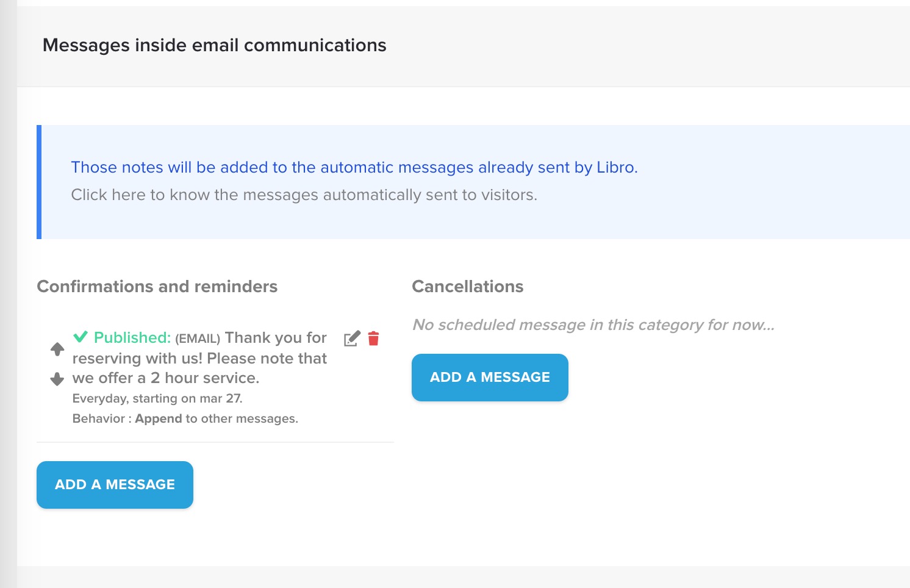Edit the reservation thank-you message

[352, 339]
